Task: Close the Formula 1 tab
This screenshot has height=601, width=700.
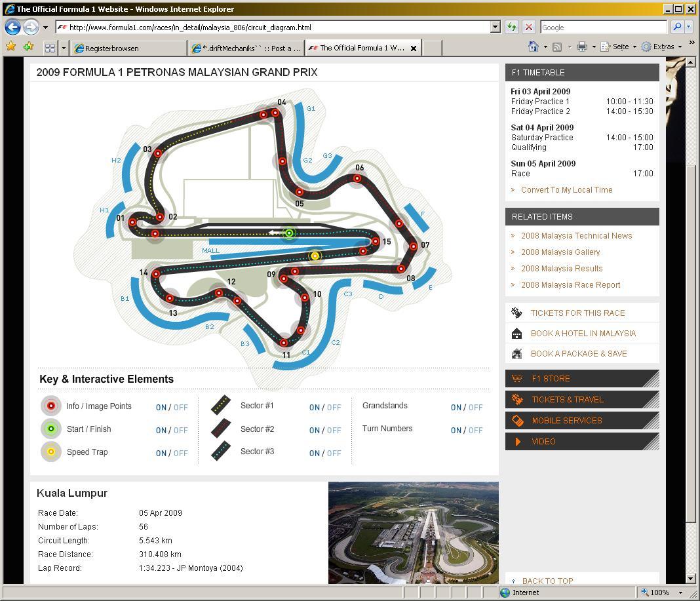Action: 414,48
